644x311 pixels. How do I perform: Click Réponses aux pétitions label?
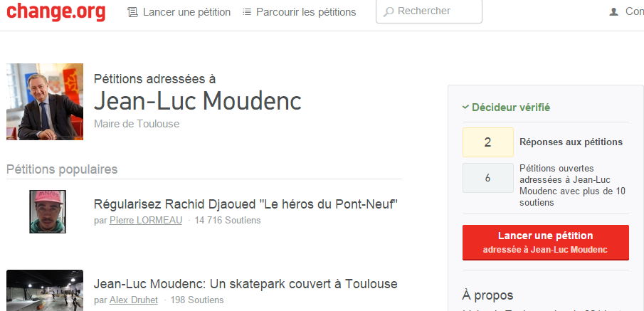(x=571, y=142)
